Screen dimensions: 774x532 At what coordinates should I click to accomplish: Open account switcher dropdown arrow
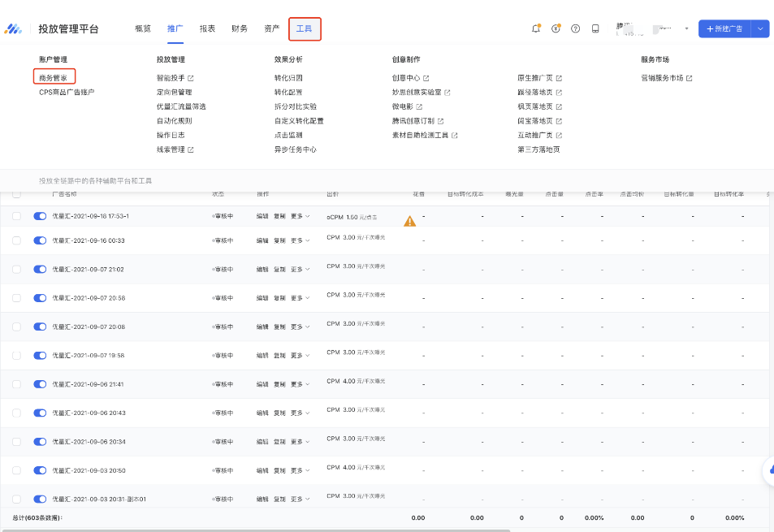click(686, 28)
